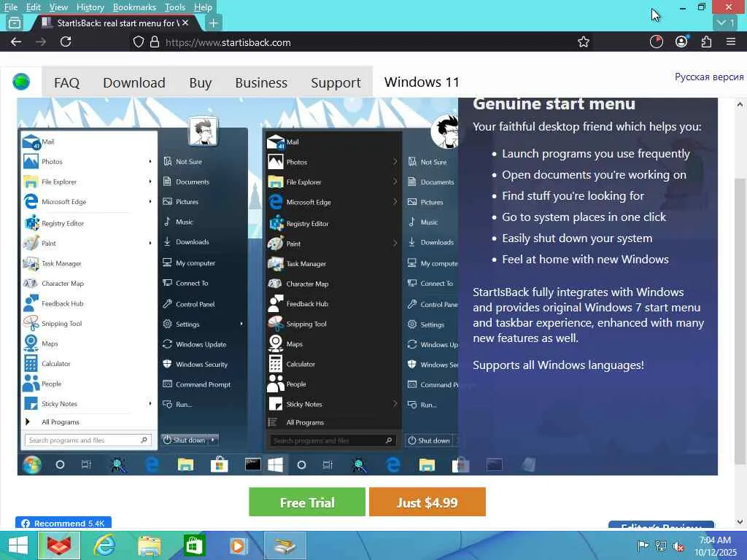
Task: Click the muted volume tray icon
Action: coord(678,545)
